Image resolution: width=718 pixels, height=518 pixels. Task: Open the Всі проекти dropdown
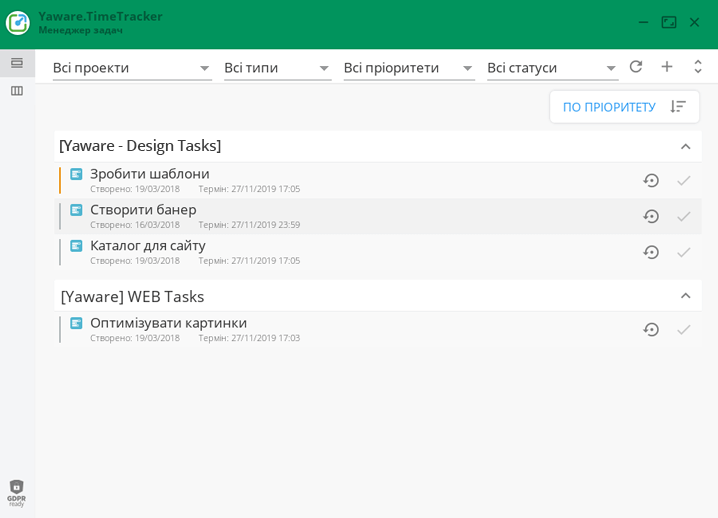[x=132, y=68]
